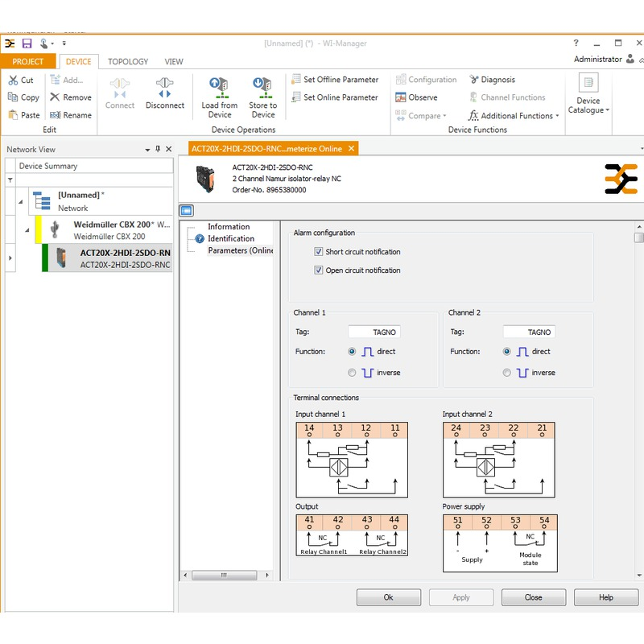Select direct function for Channel 2
This screenshot has height=644, width=644.
point(507,351)
